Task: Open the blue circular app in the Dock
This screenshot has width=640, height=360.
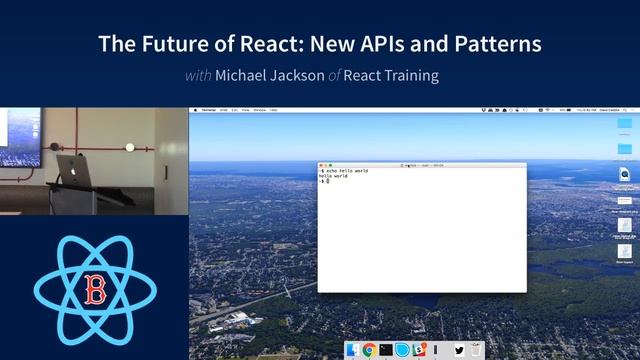Action: click(402, 350)
